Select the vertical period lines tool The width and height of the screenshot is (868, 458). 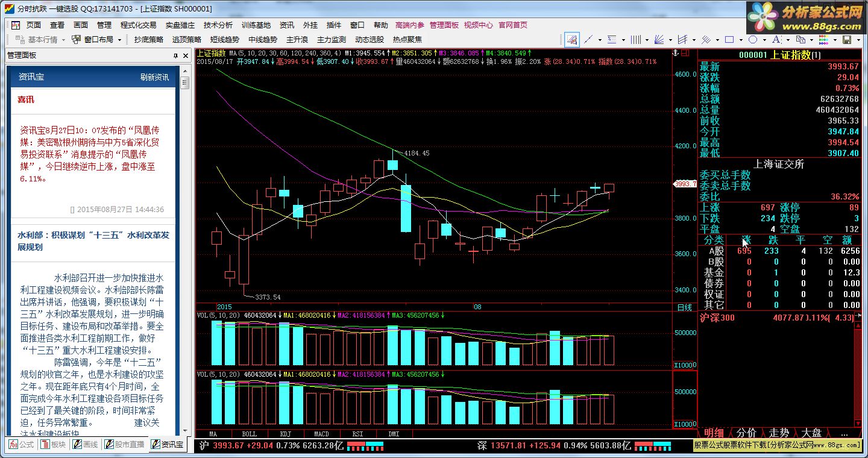pos(636,40)
